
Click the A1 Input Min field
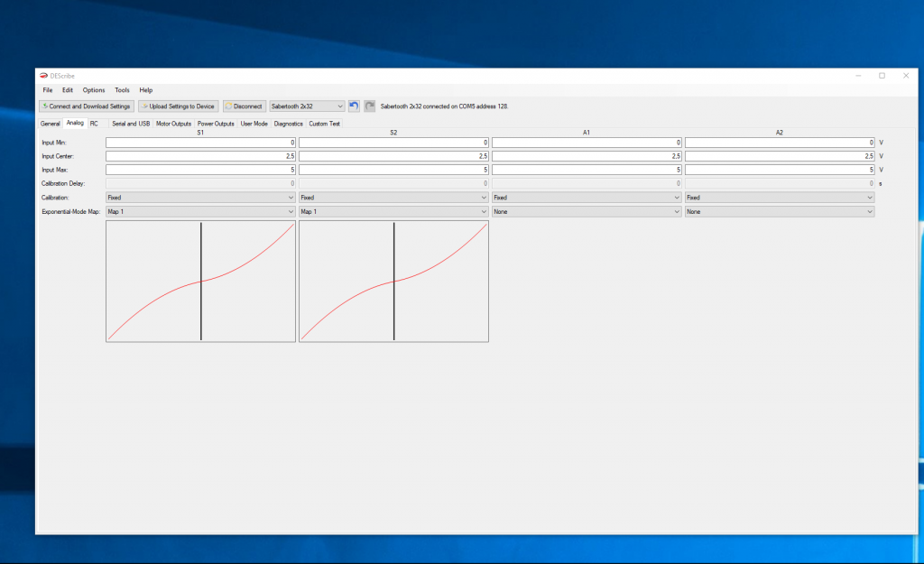pyautogui.click(x=587, y=143)
